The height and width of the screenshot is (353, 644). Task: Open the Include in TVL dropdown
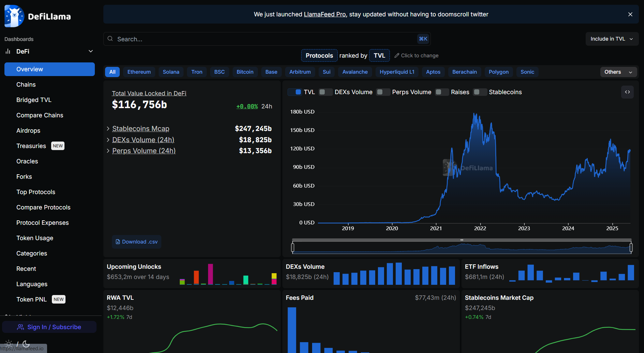click(x=612, y=39)
